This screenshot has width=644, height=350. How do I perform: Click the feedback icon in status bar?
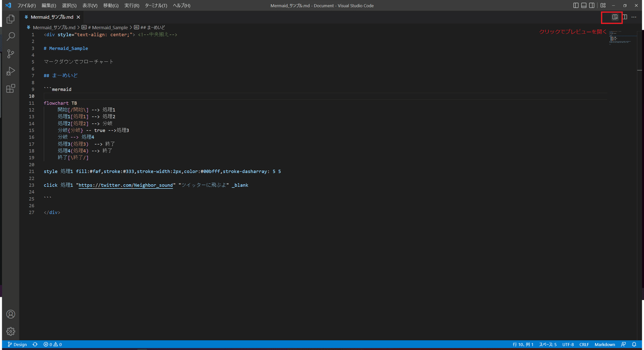pyautogui.click(x=624, y=345)
